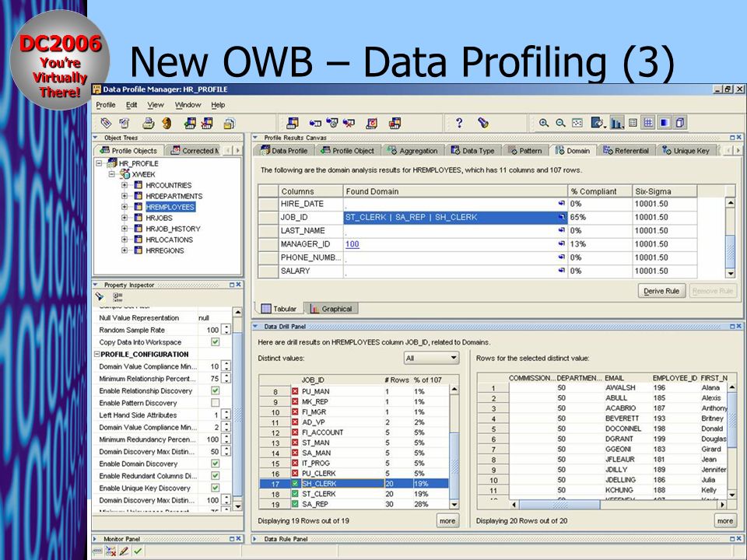The width and height of the screenshot is (747, 560).
Task: Toggle Enable Redundant Columns Discovery checkbox
Action: click(216, 476)
